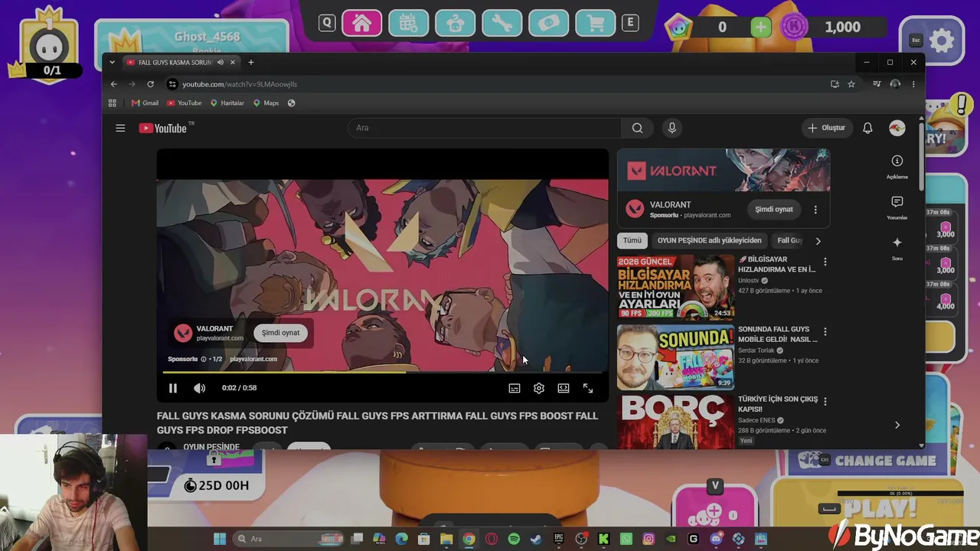This screenshot has height=551, width=980.
Task: Open the Fall Guys wrench creative tab
Action: click(501, 23)
